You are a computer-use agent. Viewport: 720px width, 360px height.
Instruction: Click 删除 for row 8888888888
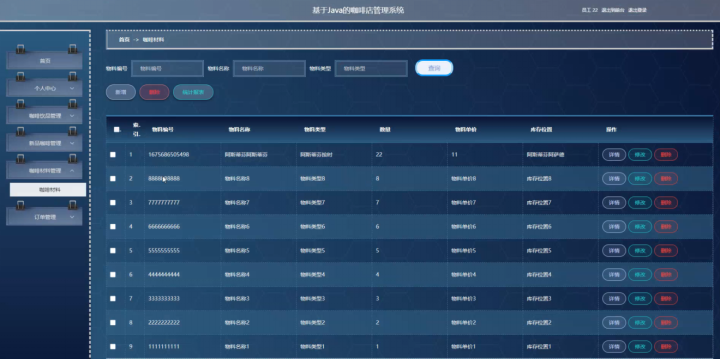pos(666,179)
